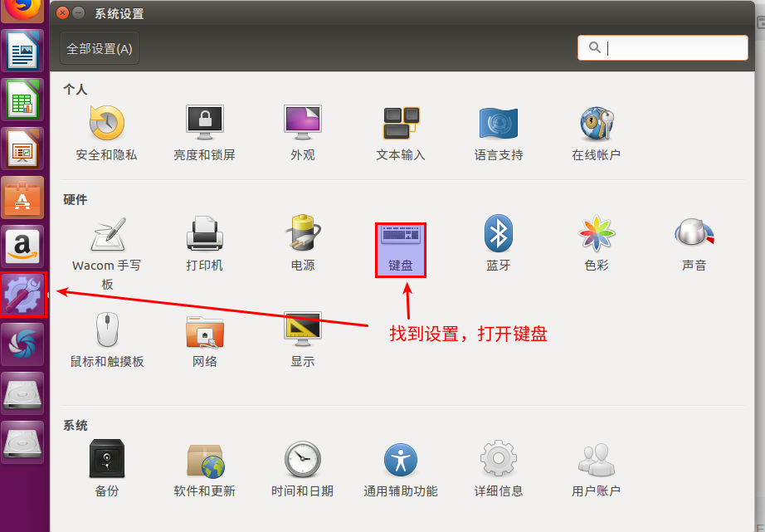Screen dimensions: 765x532
Task: Launch LibreOffice Impress from the dock
Action: click(22, 149)
